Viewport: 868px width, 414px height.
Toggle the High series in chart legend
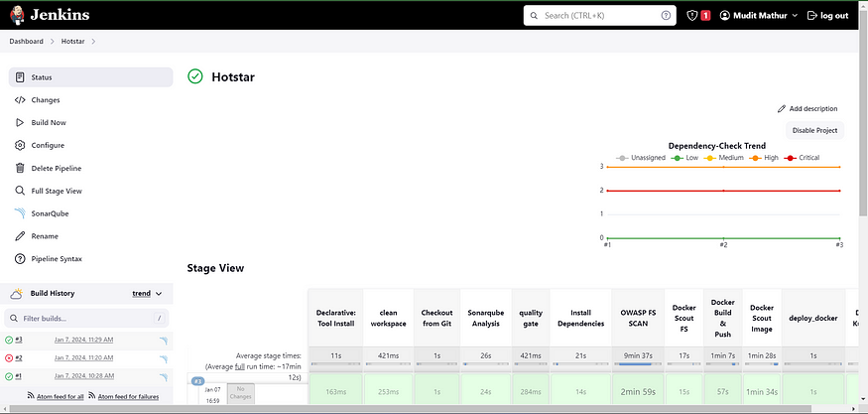[x=765, y=158]
